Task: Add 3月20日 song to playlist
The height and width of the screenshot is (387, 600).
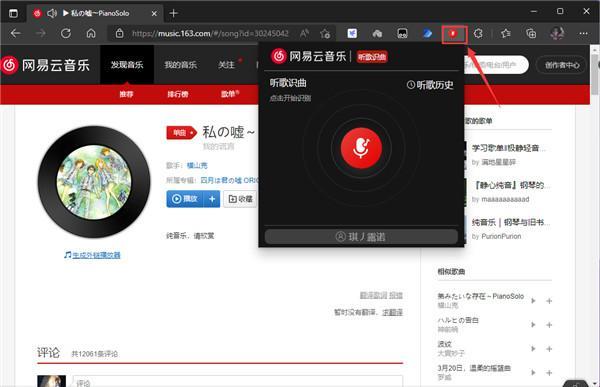Action: click(x=549, y=373)
